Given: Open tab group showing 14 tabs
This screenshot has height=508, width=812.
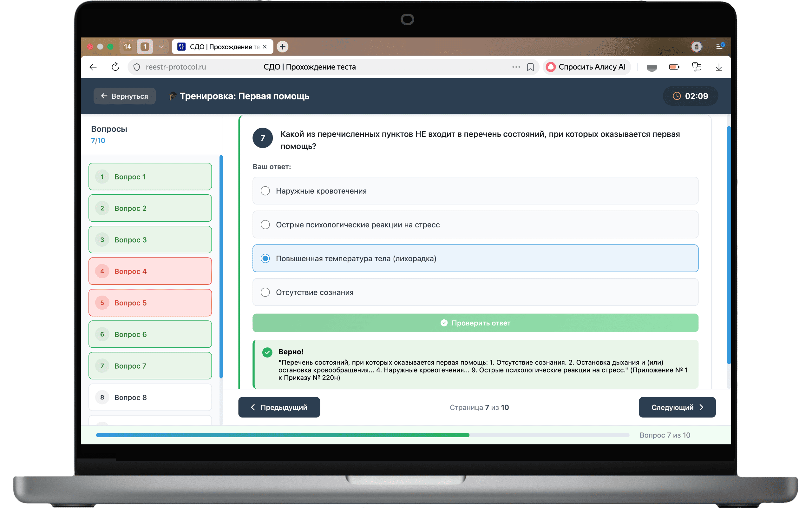Looking at the screenshot, I should tap(127, 46).
